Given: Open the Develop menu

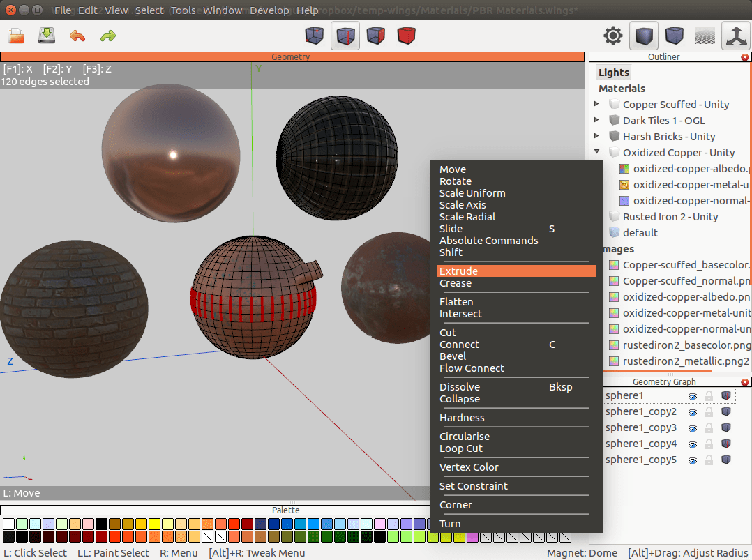Looking at the screenshot, I should pyautogui.click(x=269, y=10).
